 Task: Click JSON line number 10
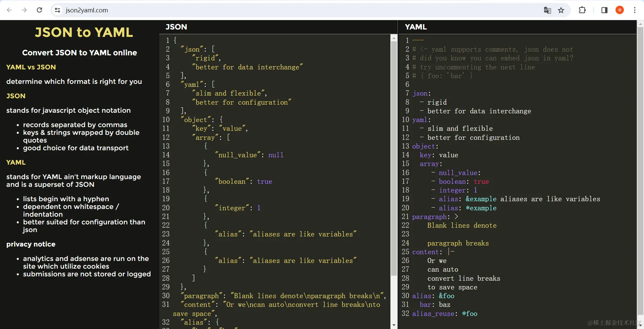tap(166, 120)
